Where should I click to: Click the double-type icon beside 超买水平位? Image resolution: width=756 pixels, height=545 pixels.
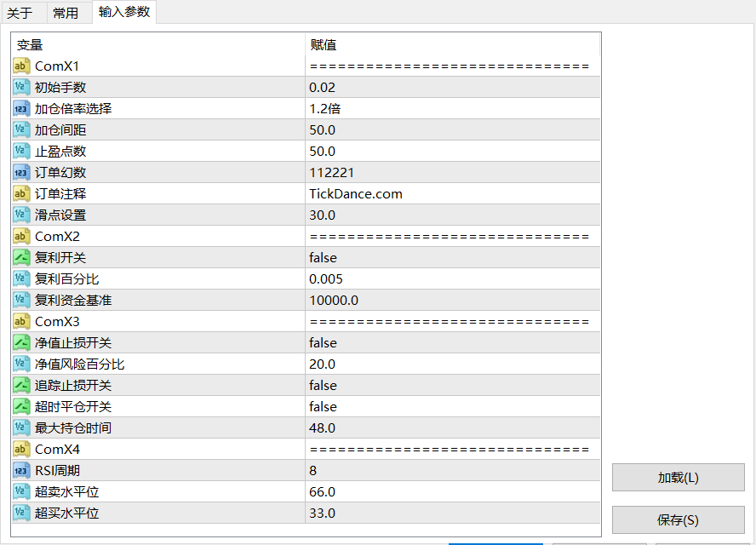[x=22, y=513]
